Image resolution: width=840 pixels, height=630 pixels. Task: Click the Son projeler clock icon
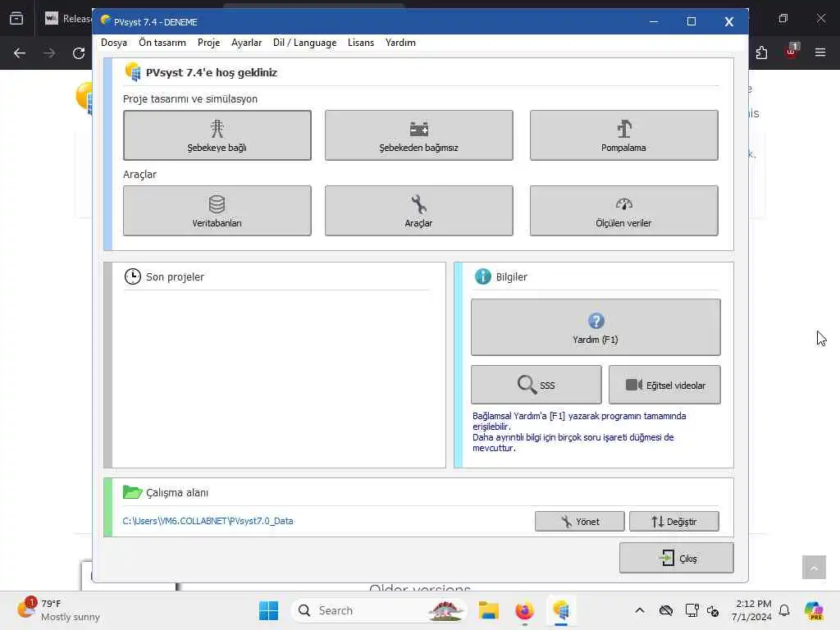pyautogui.click(x=133, y=276)
